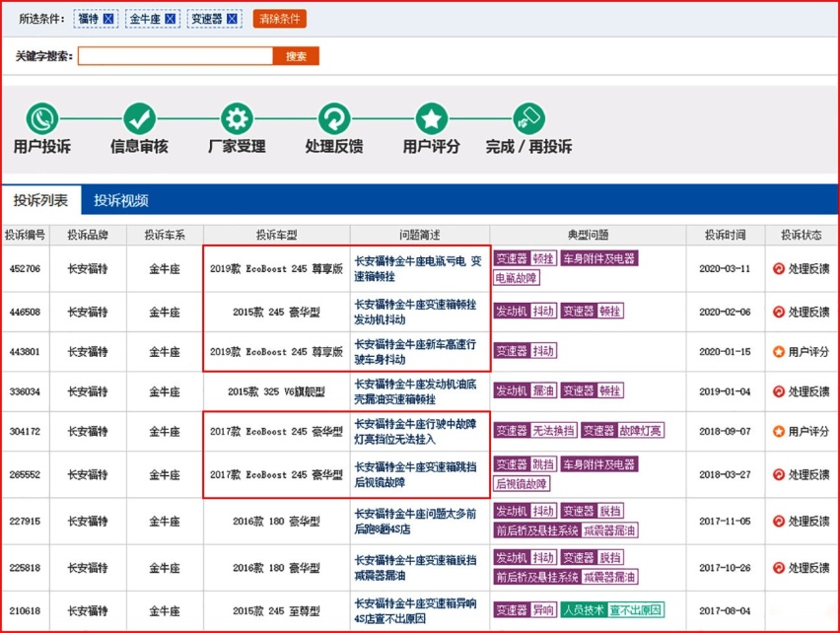Select model 2015款 245 至尊型
The image size is (840, 633).
point(276,610)
